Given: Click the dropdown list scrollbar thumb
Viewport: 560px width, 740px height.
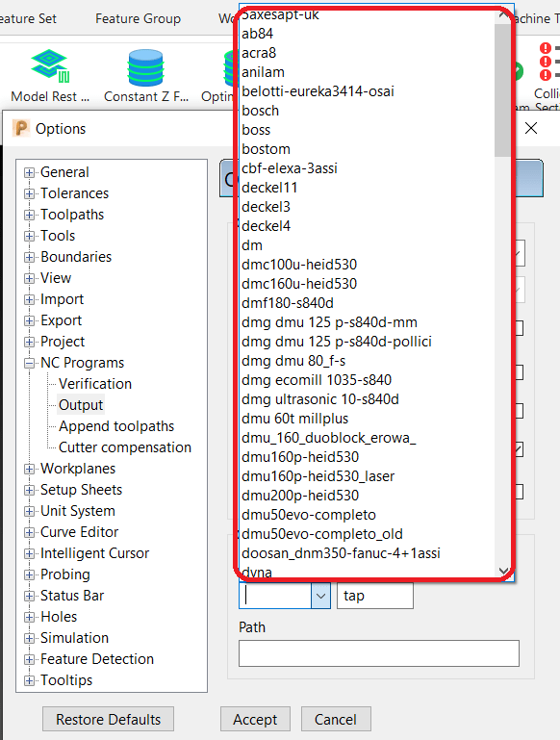Looking at the screenshot, I should tap(503, 90).
